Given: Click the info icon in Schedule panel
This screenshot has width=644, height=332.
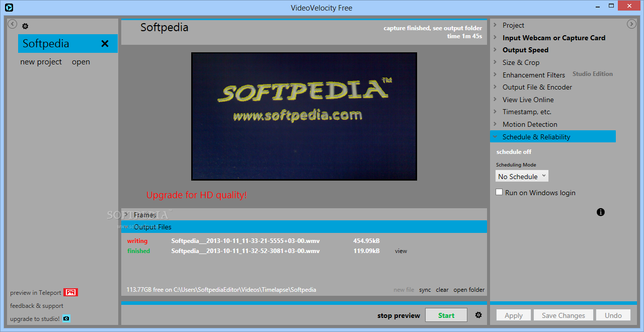Looking at the screenshot, I should [601, 212].
